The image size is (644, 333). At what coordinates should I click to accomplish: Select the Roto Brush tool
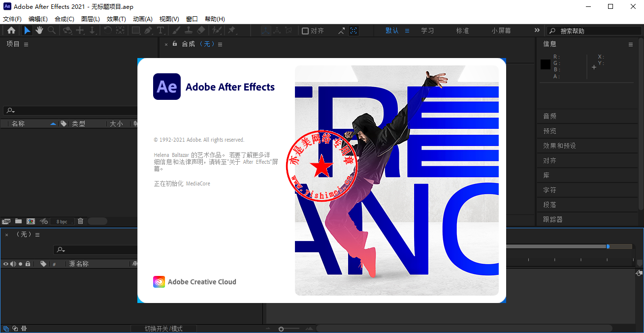coord(217,30)
